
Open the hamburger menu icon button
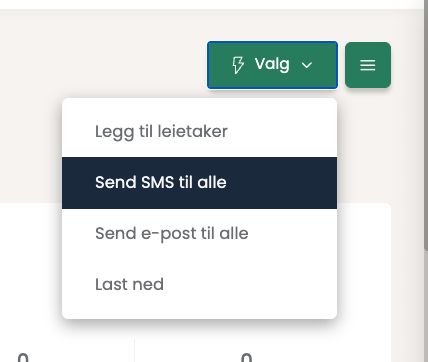(368, 65)
